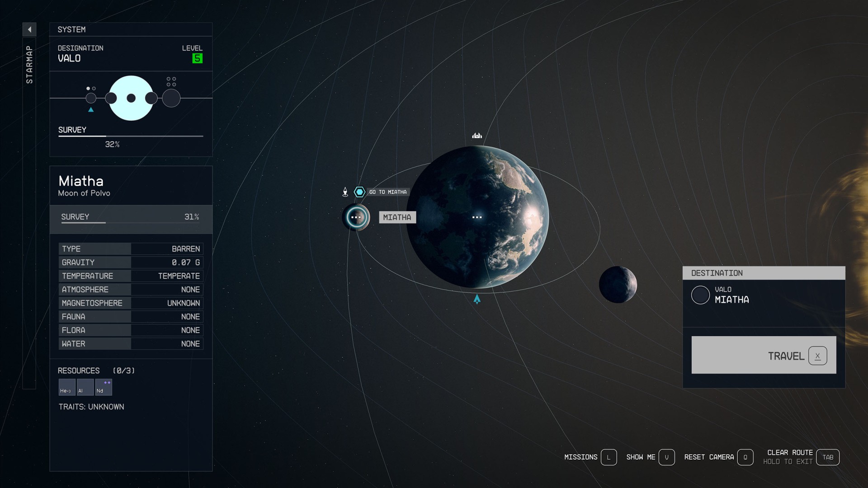
Task: Click MIATHA name in destination panel
Action: 731,300
